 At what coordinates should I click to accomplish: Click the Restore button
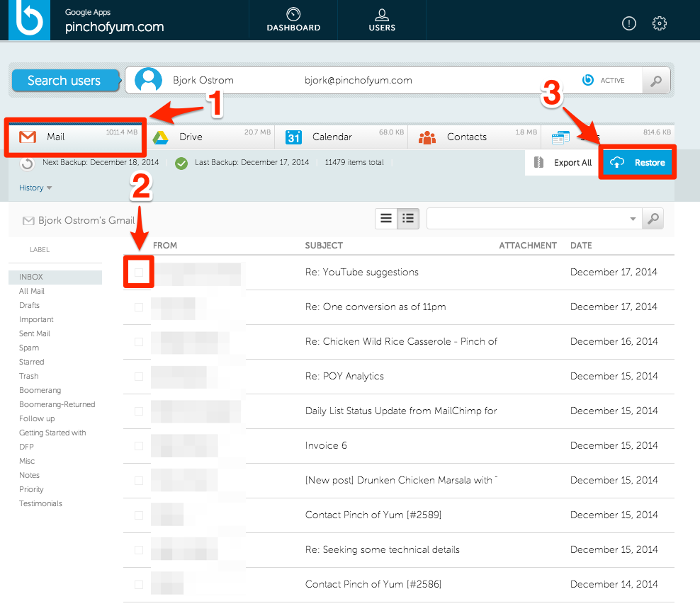click(637, 162)
